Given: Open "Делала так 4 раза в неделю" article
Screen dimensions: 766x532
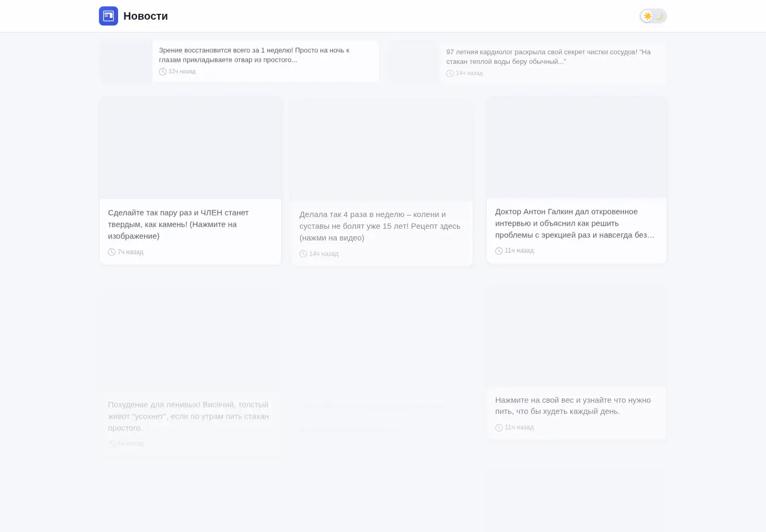Looking at the screenshot, I should 380,226.
